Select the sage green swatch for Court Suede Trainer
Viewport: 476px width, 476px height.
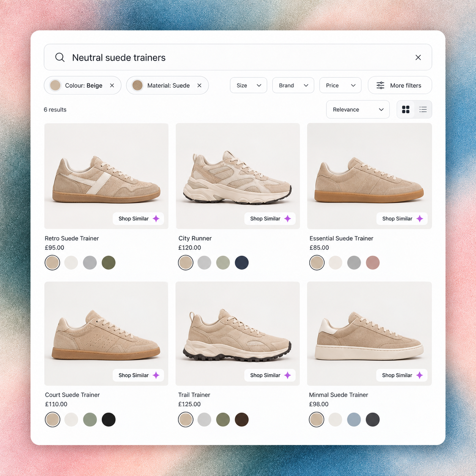90,419
